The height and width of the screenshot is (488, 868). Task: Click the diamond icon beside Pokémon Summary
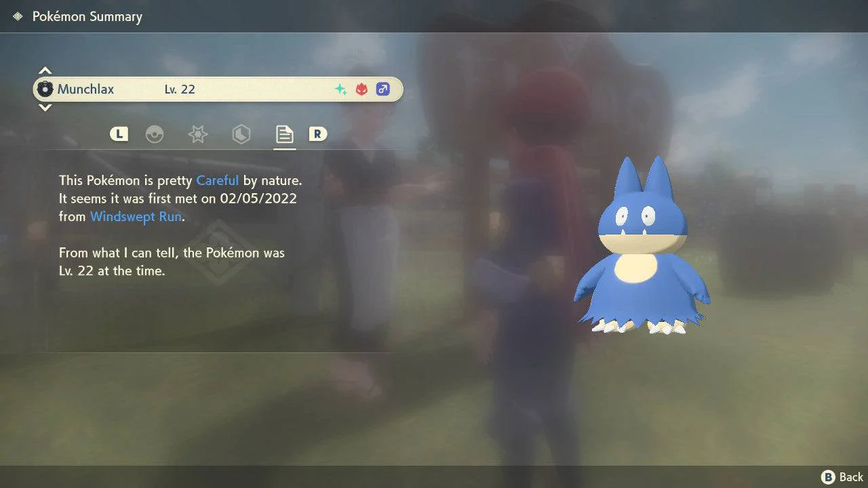(18, 16)
